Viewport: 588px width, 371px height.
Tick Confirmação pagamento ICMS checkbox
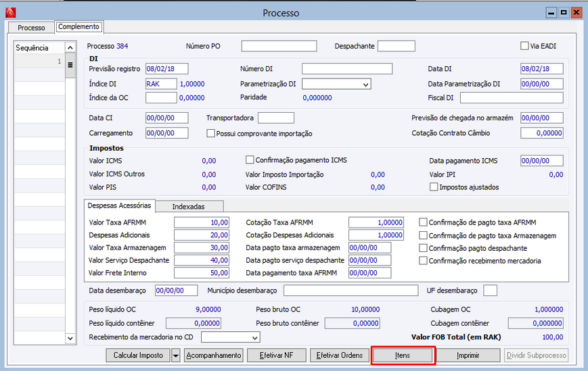point(250,160)
